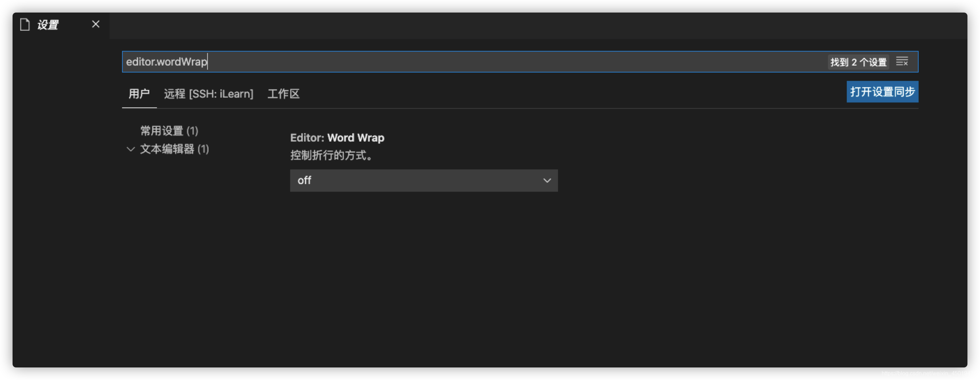The height and width of the screenshot is (380, 980).
Task: Select the 设置 tab title
Action: pyautogui.click(x=47, y=25)
